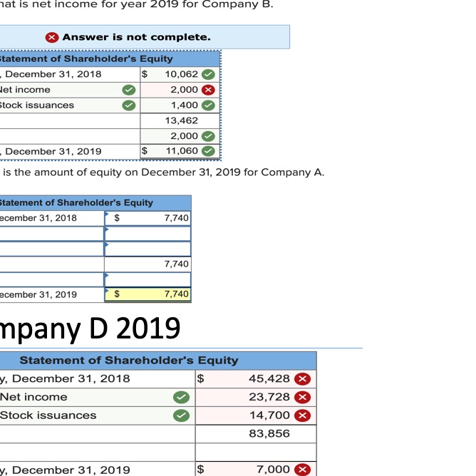
Task: Click red X next to 14,700
Action: [x=302, y=415]
